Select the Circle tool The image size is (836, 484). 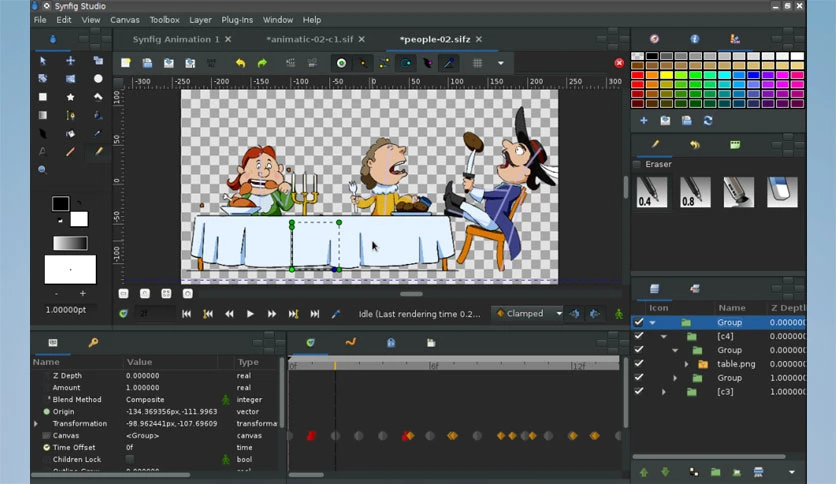tap(98, 79)
